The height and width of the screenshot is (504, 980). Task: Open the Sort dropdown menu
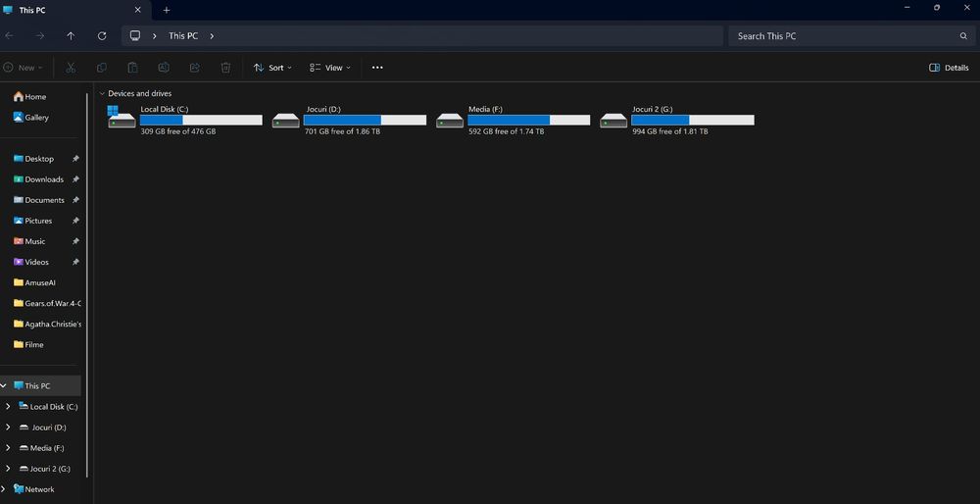pyautogui.click(x=272, y=68)
